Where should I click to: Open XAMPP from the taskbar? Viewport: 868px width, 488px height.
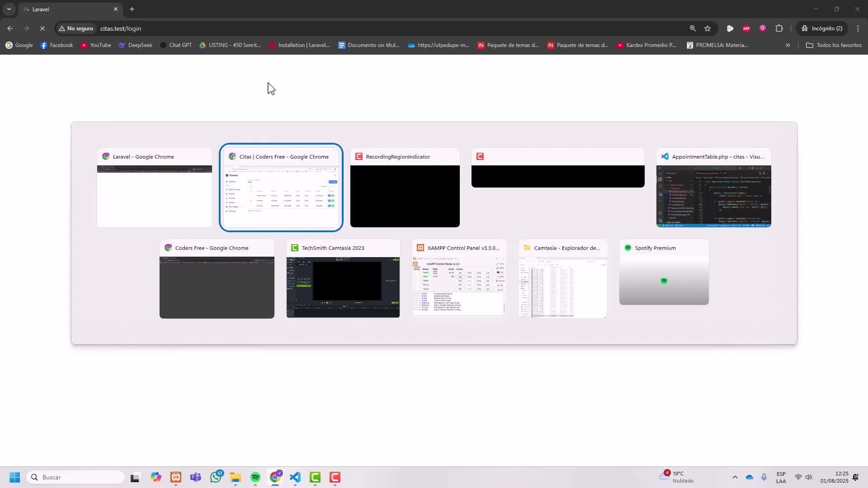(x=176, y=477)
